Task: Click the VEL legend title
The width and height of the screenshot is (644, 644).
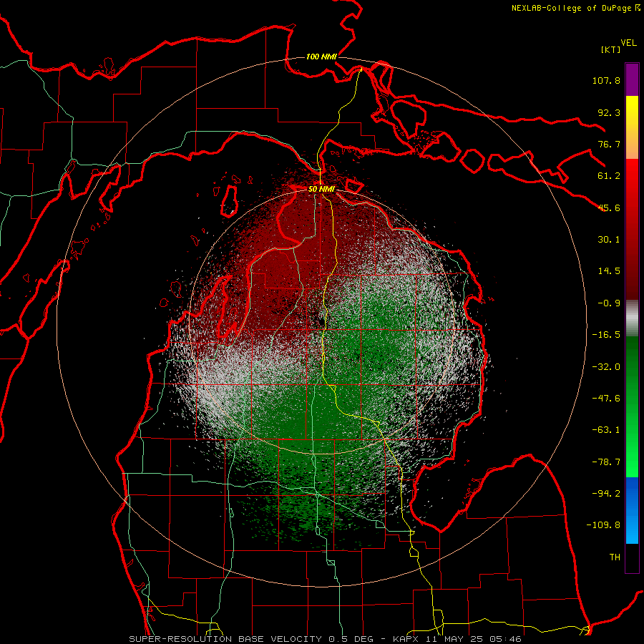Action: [x=628, y=43]
